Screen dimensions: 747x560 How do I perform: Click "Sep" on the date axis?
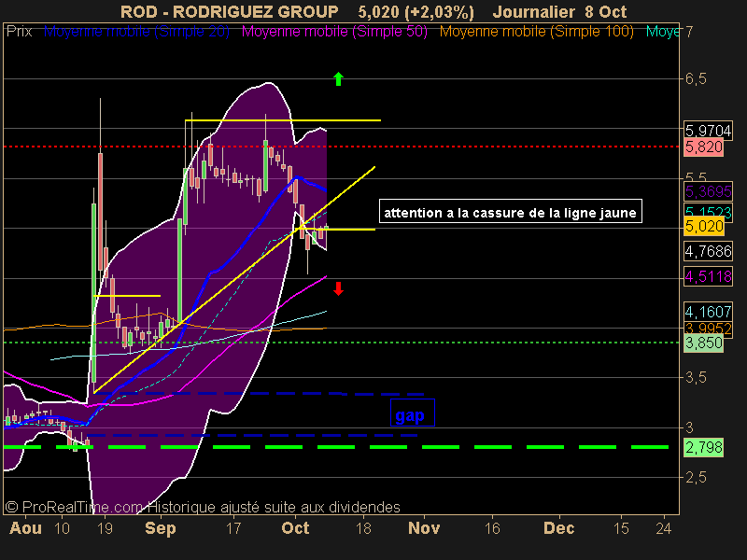[161, 528]
